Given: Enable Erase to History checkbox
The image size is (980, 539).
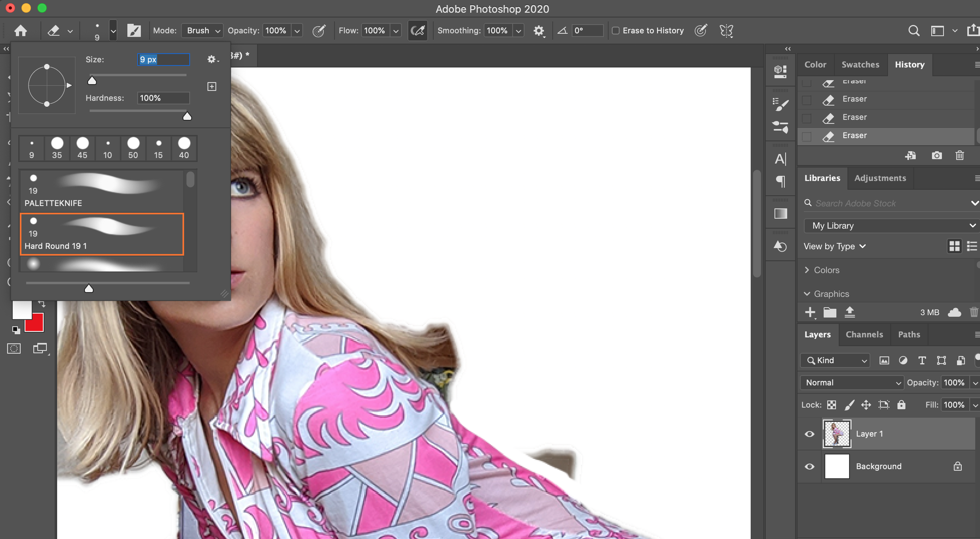Looking at the screenshot, I should pyautogui.click(x=615, y=31).
